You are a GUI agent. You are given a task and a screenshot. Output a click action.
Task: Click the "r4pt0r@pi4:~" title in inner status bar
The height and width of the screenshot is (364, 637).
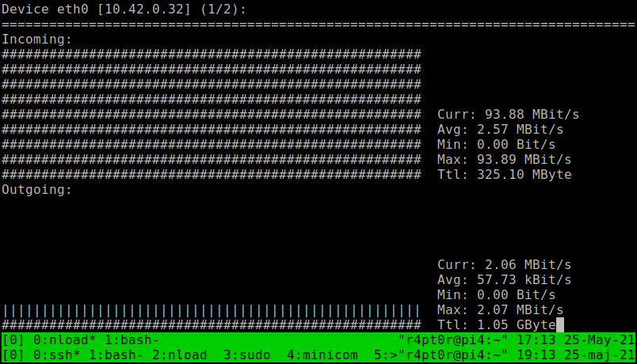coord(453,340)
